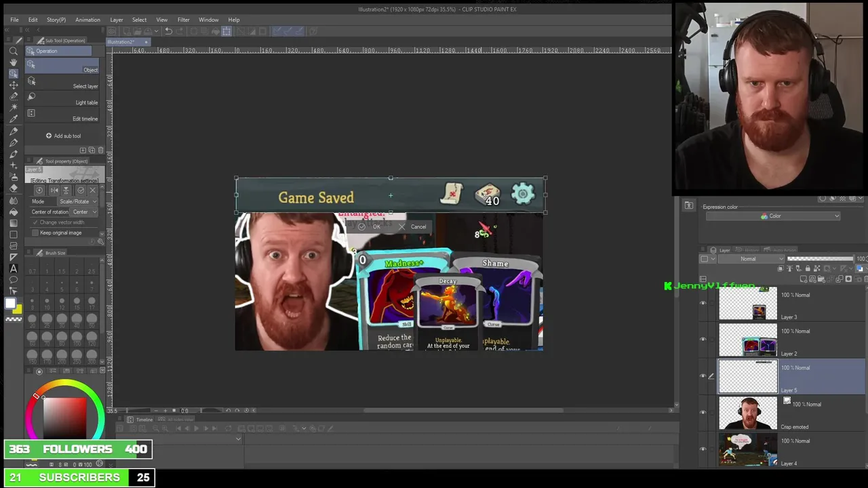Select the Auto select wand tool
Screen dimensions: 868x488
13,108
